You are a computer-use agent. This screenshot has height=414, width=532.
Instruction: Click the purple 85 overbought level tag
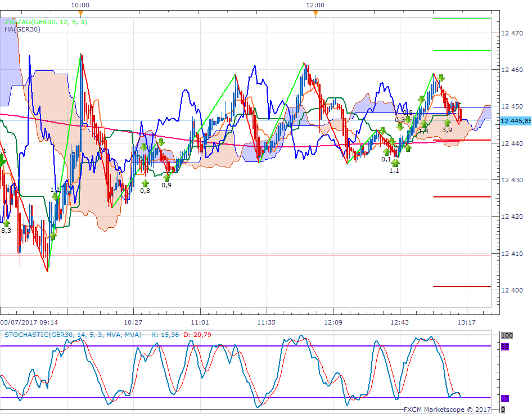[x=504, y=346]
